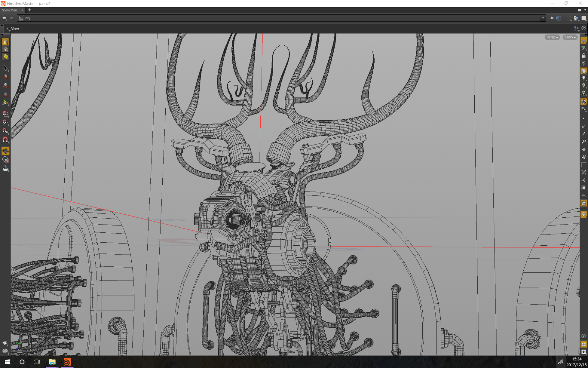The height and width of the screenshot is (368, 588).
Task: Toggle grid snapping magnet
Action: [x=5, y=114]
